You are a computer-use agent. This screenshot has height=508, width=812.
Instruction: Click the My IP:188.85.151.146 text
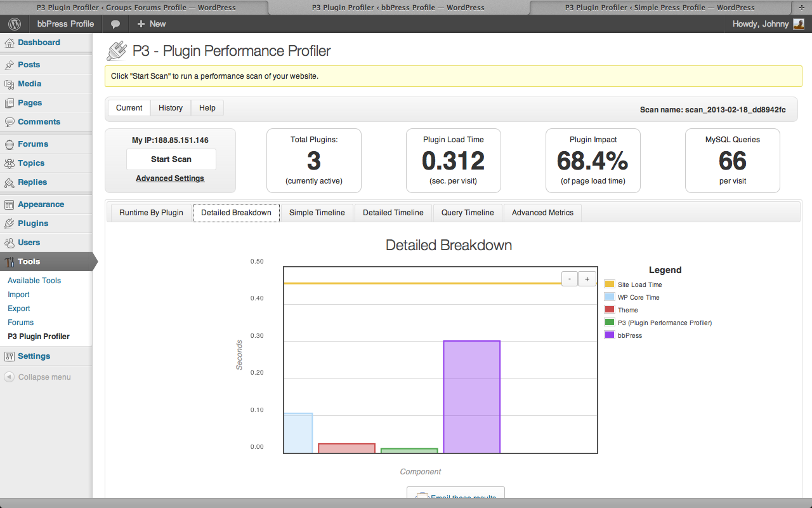(170, 140)
